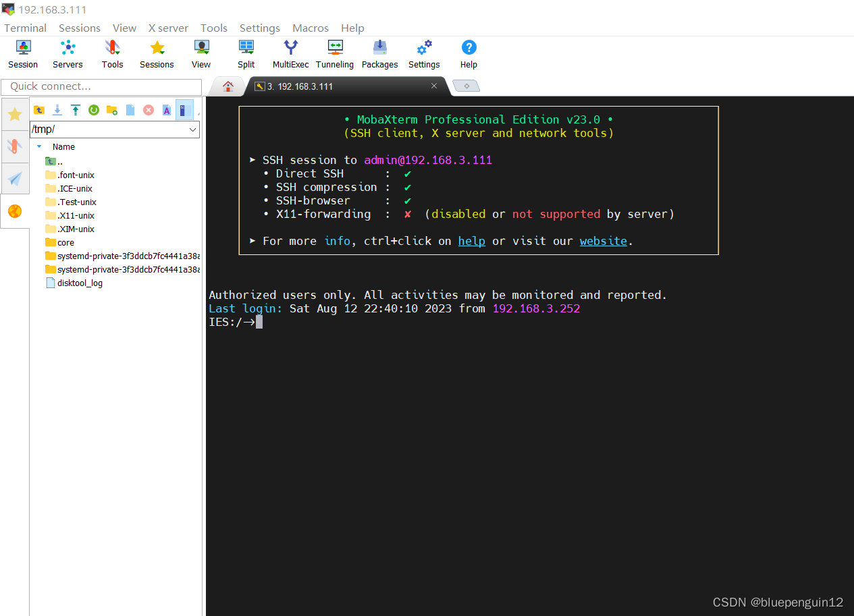Select the .font-unix folder
The width and height of the screenshot is (854, 616).
70,175
